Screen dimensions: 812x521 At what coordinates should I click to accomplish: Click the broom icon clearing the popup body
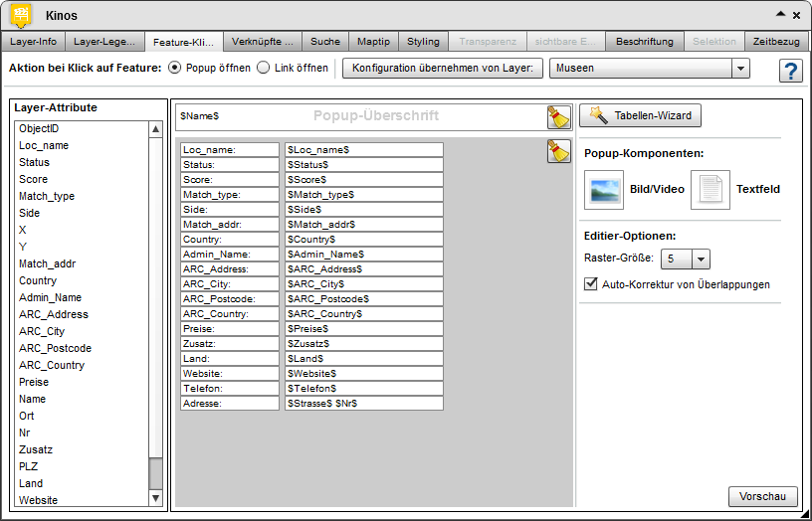click(559, 151)
